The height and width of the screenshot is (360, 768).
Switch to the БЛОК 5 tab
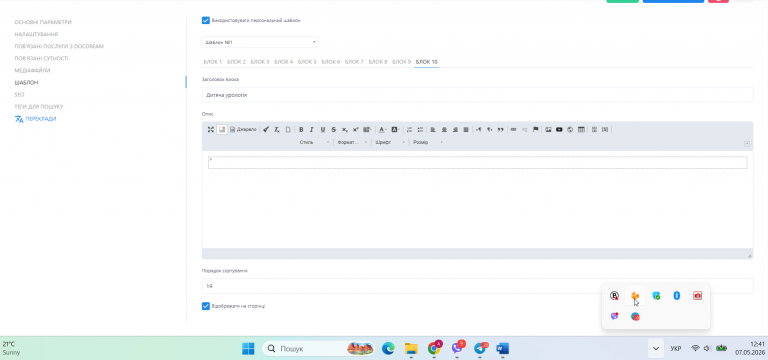click(307, 62)
